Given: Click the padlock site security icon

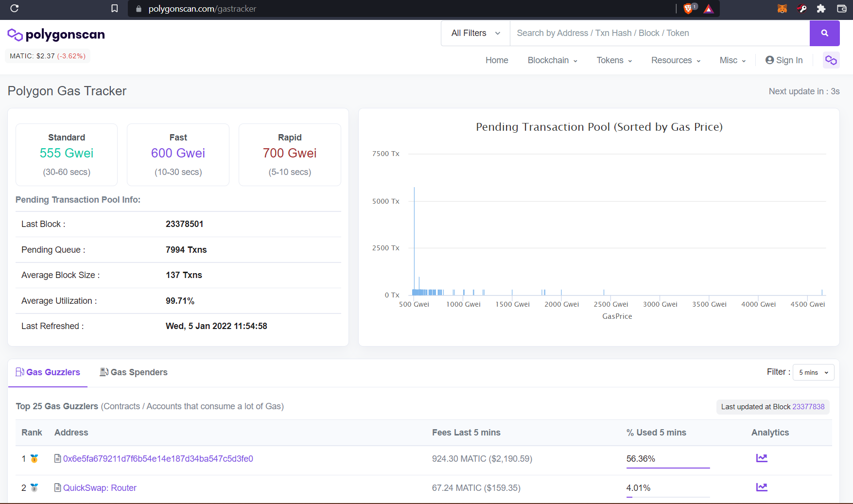Looking at the screenshot, I should tap(139, 9).
